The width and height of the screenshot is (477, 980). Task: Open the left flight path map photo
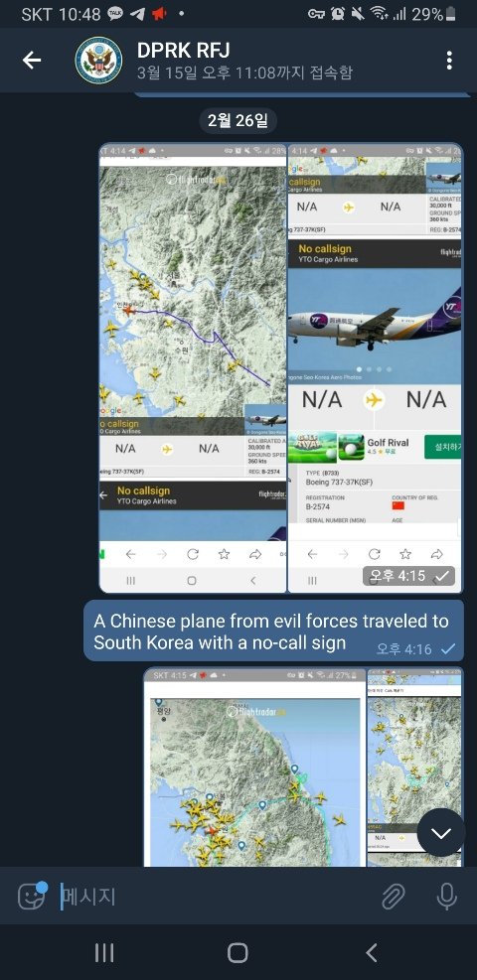(193, 368)
